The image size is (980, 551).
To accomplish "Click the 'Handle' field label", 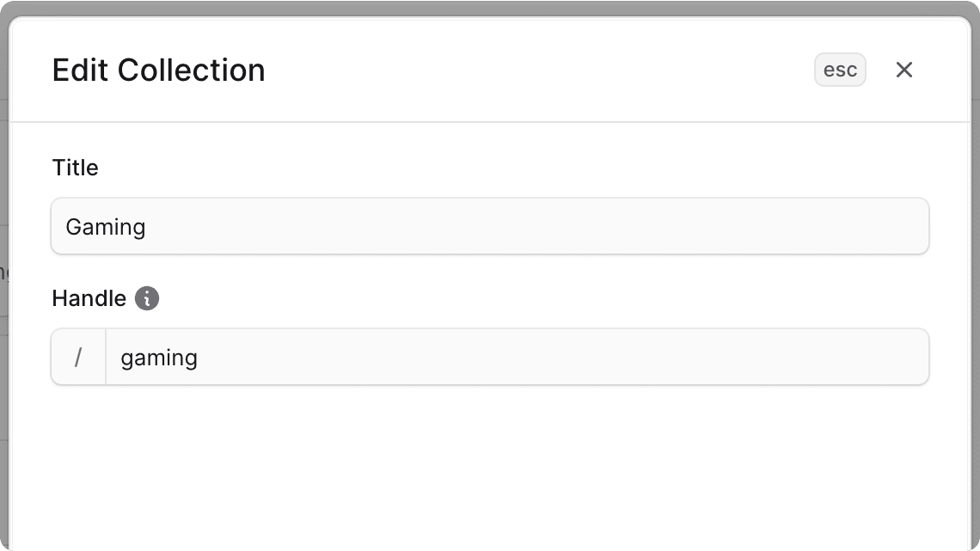I will 89,298.
